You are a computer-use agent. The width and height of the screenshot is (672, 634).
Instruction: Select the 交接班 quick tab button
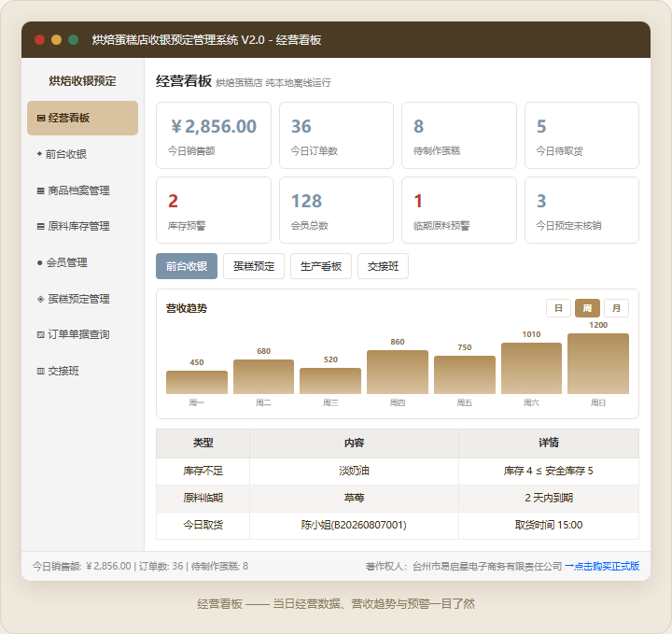(384, 266)
